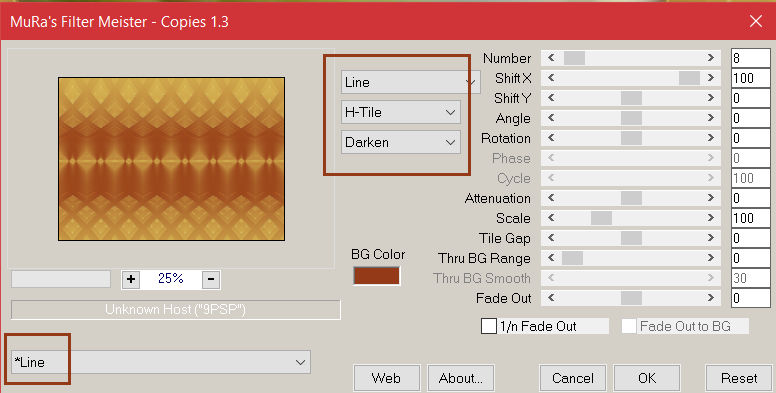Open the Line mode dropdown
The image size is (776, 393).
point(410,82)
